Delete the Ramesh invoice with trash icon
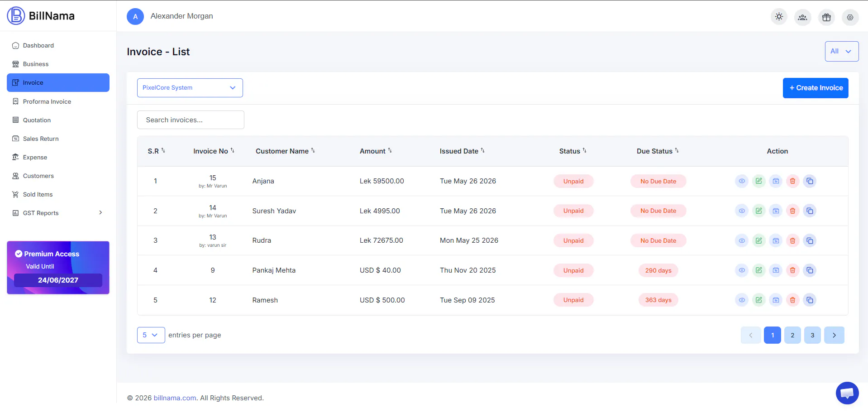Screen dimensions: 868x413 click(792, 300)
